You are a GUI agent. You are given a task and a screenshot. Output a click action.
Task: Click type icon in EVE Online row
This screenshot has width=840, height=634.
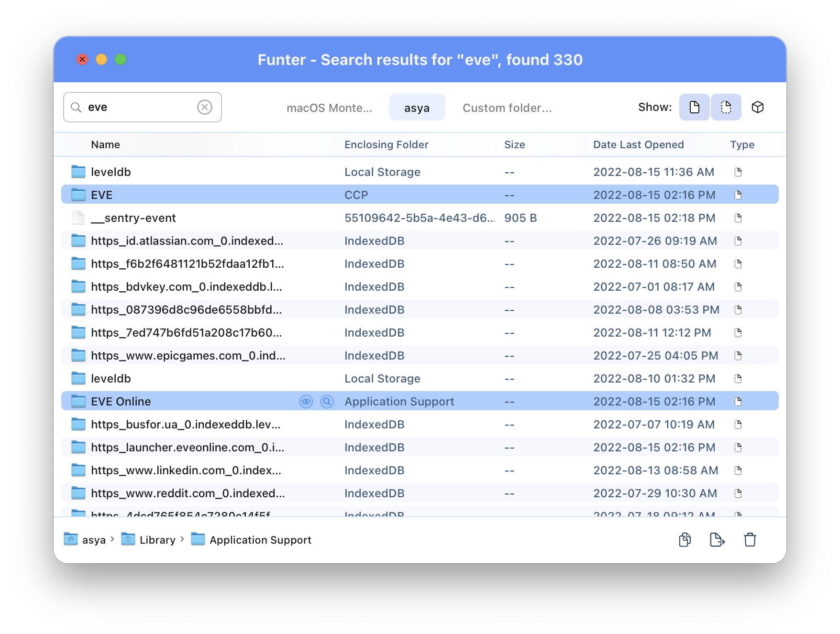[x=738, y=402]
